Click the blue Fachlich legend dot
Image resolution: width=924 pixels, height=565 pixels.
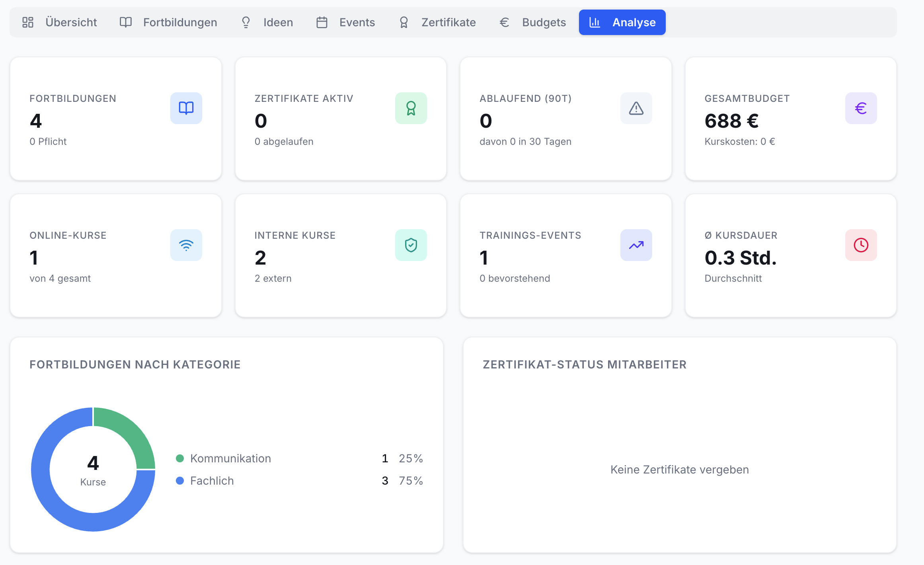(x=180, y=481)
